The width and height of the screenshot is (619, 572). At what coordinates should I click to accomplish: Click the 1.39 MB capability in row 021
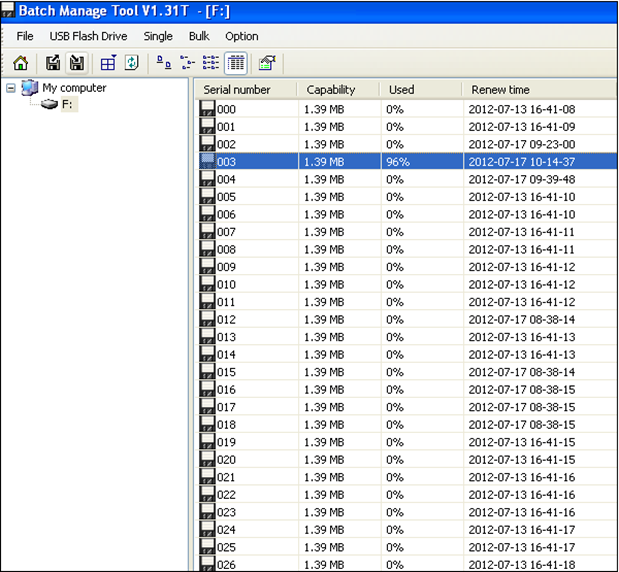tap(324, 477)
